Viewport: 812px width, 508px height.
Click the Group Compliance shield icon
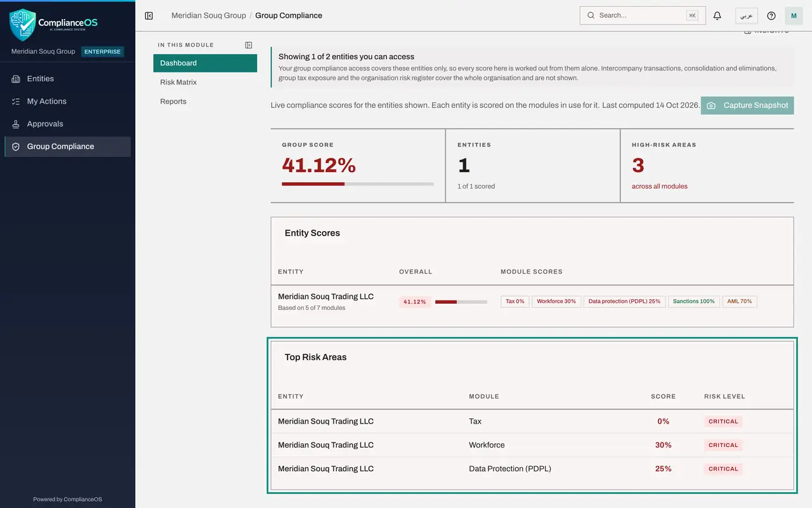[16, 147]
